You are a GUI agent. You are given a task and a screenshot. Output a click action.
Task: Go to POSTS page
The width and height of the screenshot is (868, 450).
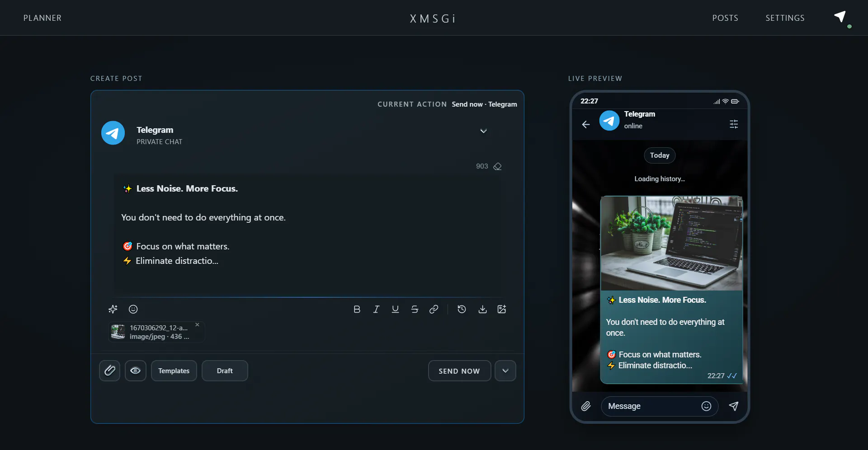click(x=725, y=18)
